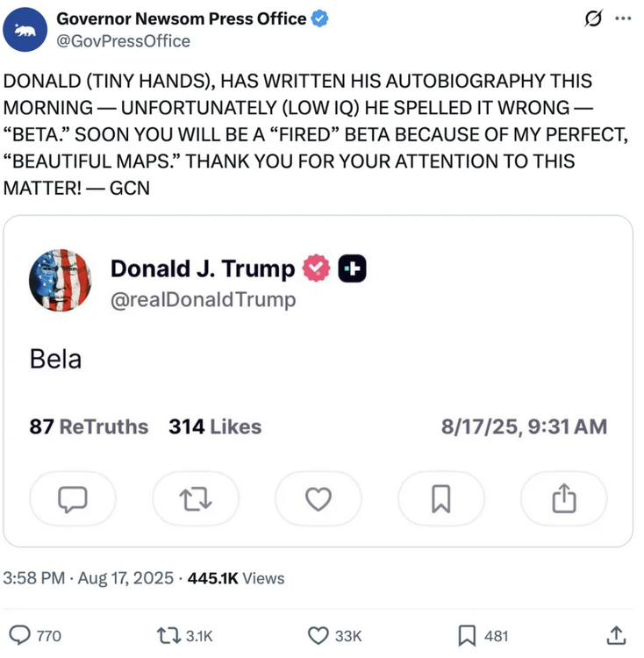Like the embedded Truth Social post
The image size is (644, 658).
point(318,499)
